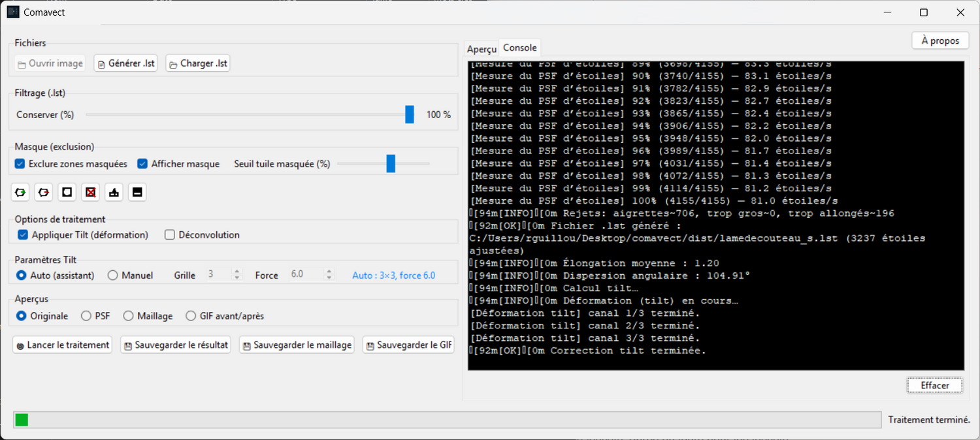Click the Seuil tuile masquée slider handle
This screenshot has width=980, height=440.
pyautogui.click(x=391, y=164)
